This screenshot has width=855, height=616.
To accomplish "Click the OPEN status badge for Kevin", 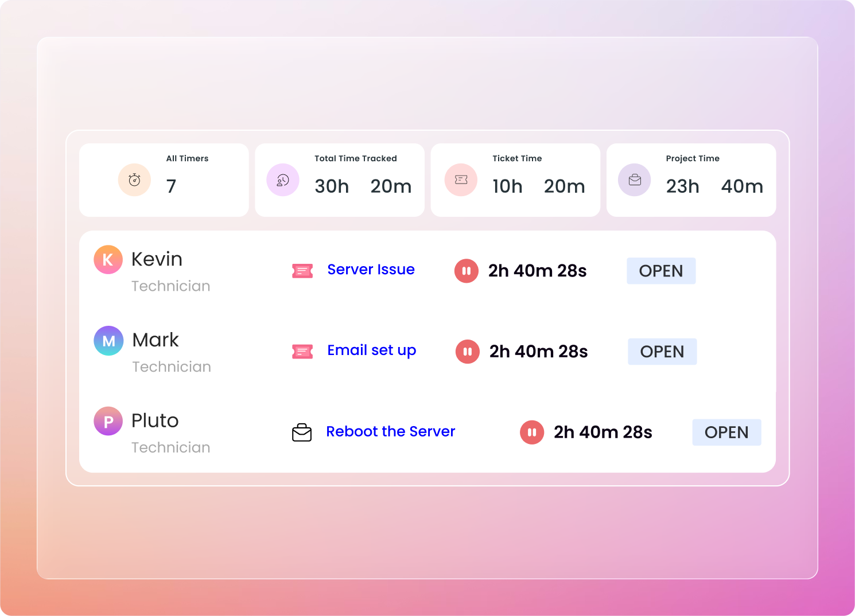I will [661, 271].
